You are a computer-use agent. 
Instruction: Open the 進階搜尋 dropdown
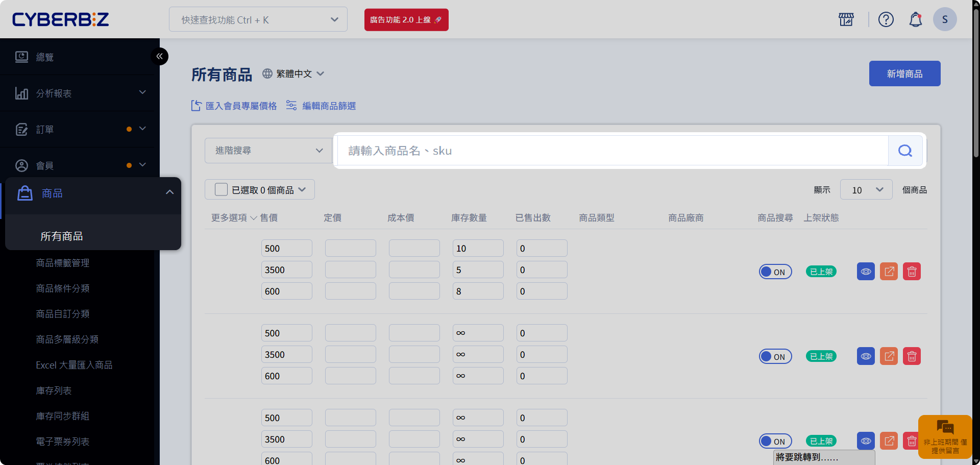[268, 151]
